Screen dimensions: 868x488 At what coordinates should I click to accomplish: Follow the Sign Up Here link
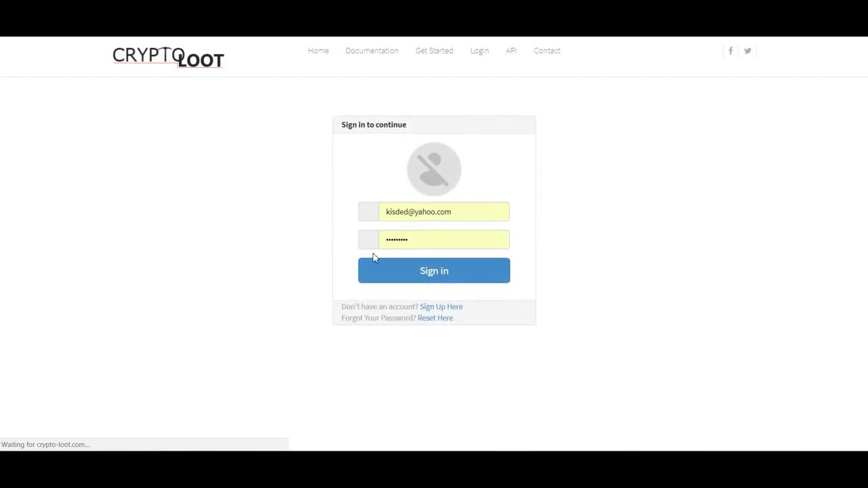tap(441, 306)
